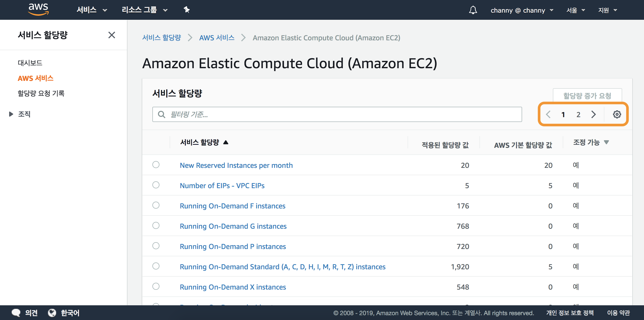This screenshot has width=644, height=320.
Task: Open Running On-Demand X instances link
Action: [x=233, y=287]
